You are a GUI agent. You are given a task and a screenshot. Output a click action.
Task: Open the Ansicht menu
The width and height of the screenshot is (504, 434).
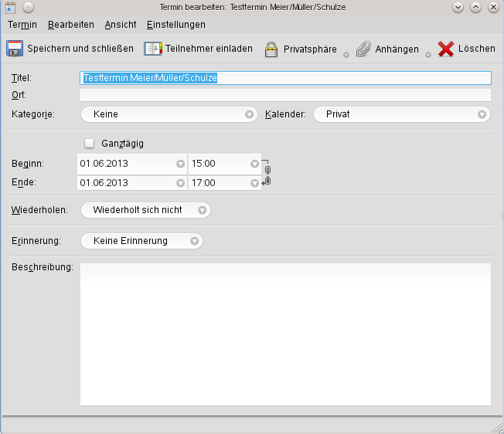[121, 25]
